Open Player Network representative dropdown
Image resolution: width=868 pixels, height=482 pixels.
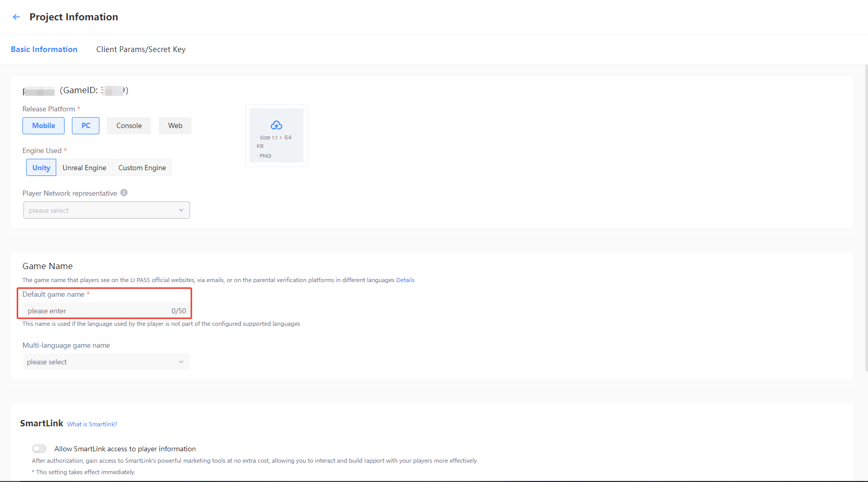(106, 210)
